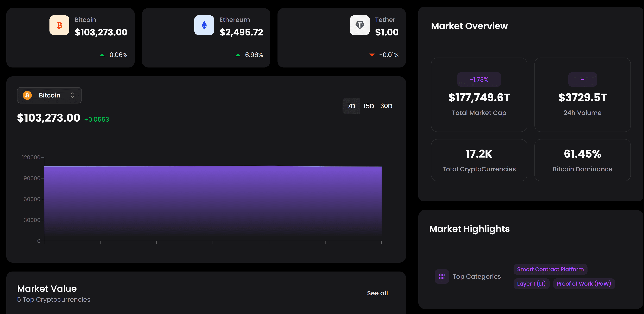
Task: Open the Bitcoin coin selector dropdown
Action: point(49,95)
